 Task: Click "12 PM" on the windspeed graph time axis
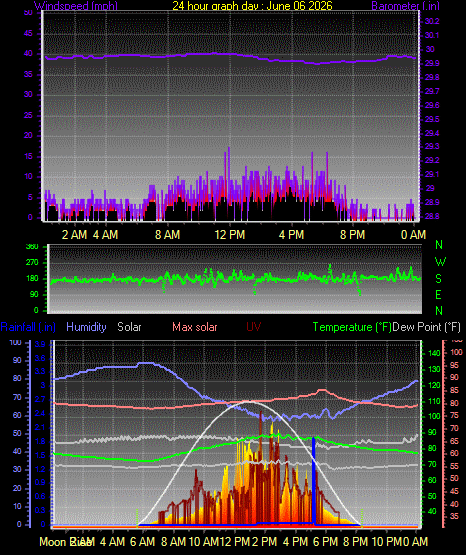coord(230,234)
